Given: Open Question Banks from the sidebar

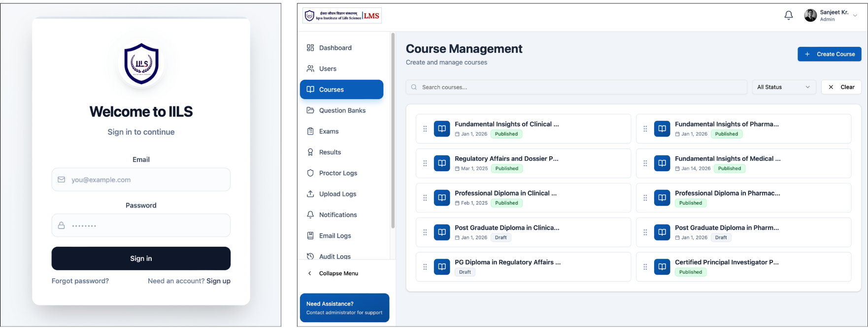Looking at the screenshot, I should click(342, 110).
